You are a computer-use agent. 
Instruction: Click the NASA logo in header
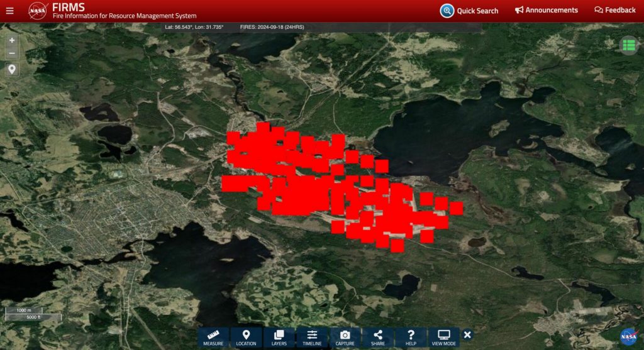coord(38,11)
